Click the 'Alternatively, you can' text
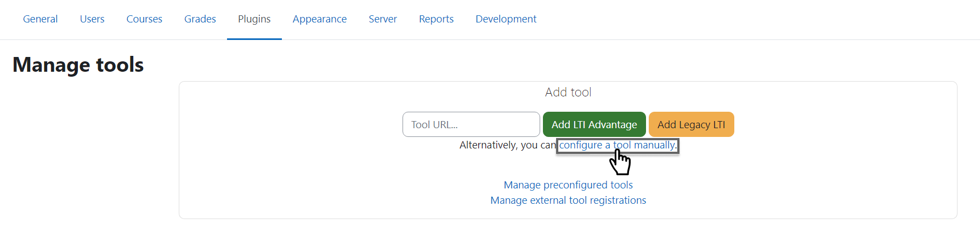 click(x=507, y=145)
